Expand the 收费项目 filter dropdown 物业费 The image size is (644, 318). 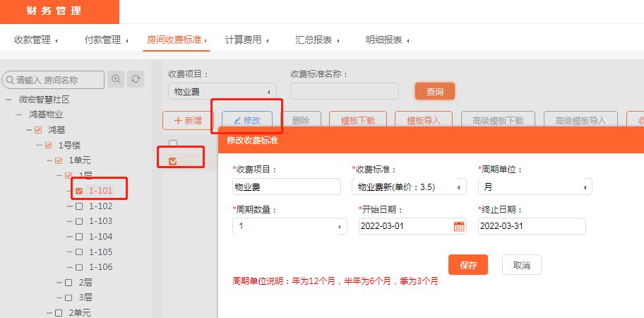tap(222, 92)
